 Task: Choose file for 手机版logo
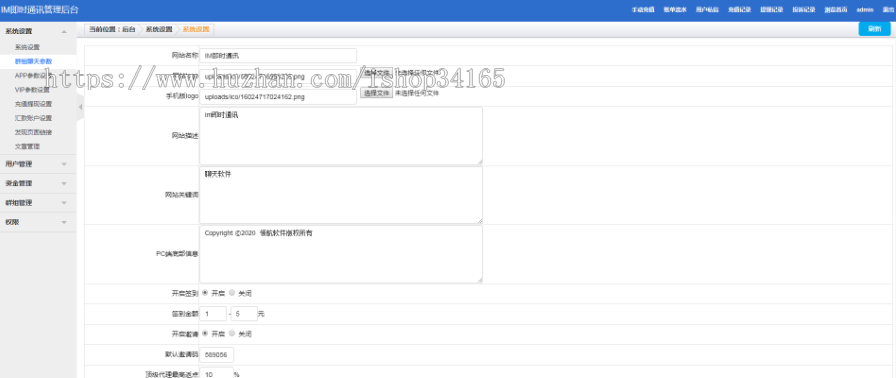click(x=376, y=93)
